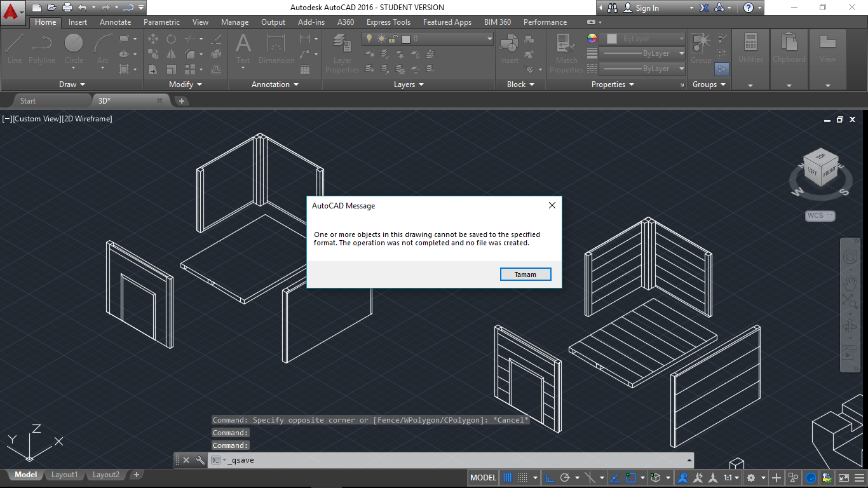
Task: Click the New file icon in Quick Access
Action: click(37, 8)
